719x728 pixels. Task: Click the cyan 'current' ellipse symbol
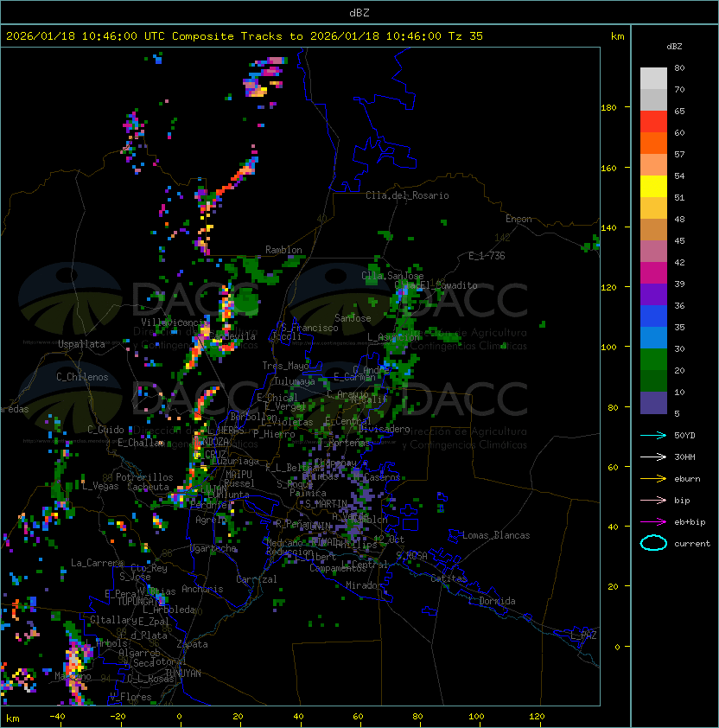click(653, 543)
